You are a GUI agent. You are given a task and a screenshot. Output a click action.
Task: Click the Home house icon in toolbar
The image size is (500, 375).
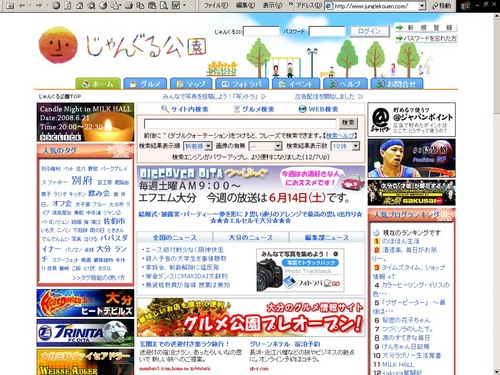pos(80,6)
